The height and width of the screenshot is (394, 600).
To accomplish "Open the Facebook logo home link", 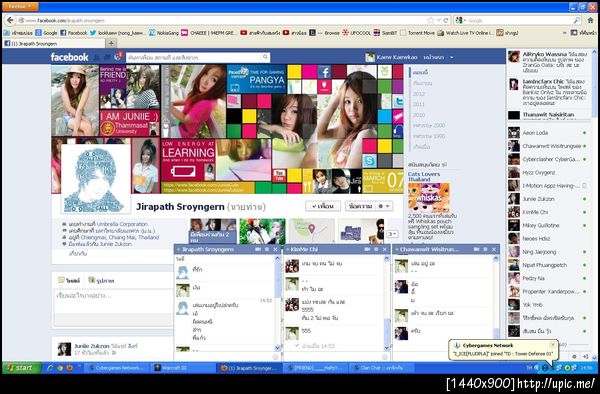I will 69,57.
